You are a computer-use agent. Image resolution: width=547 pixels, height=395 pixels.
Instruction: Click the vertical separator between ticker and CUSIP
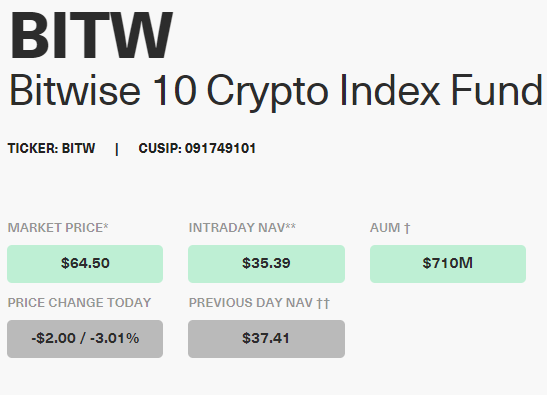click(117, 149)
